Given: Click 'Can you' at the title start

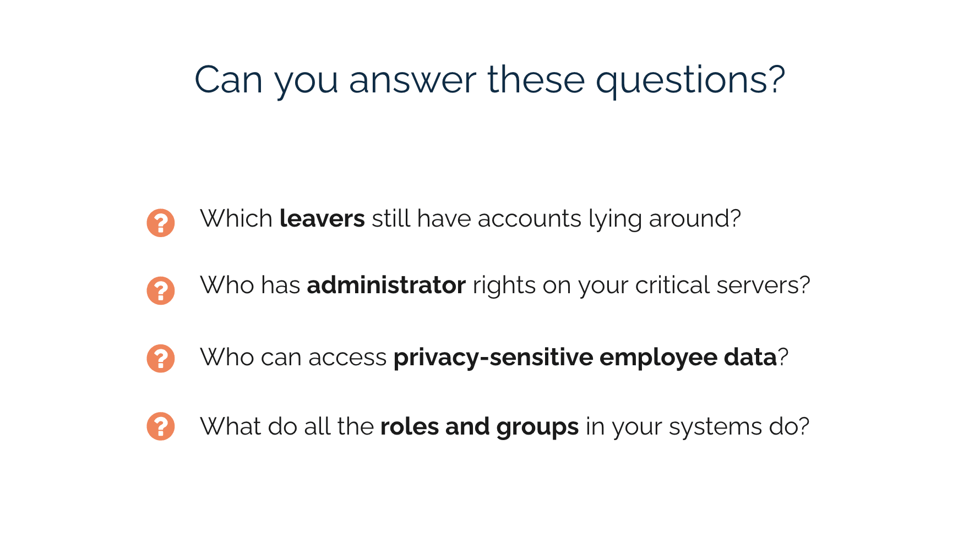Looking at the screenshot, I should click(x=266, y=81).
